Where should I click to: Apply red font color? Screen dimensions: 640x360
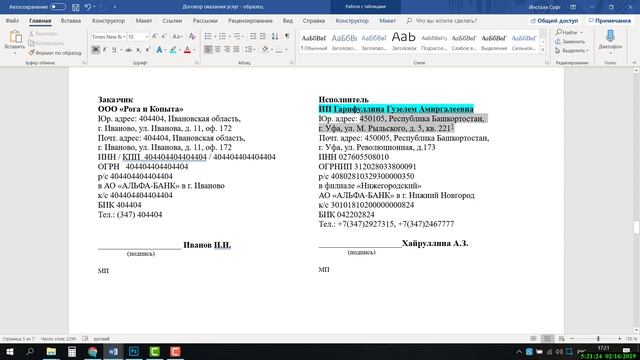point(187,50)
